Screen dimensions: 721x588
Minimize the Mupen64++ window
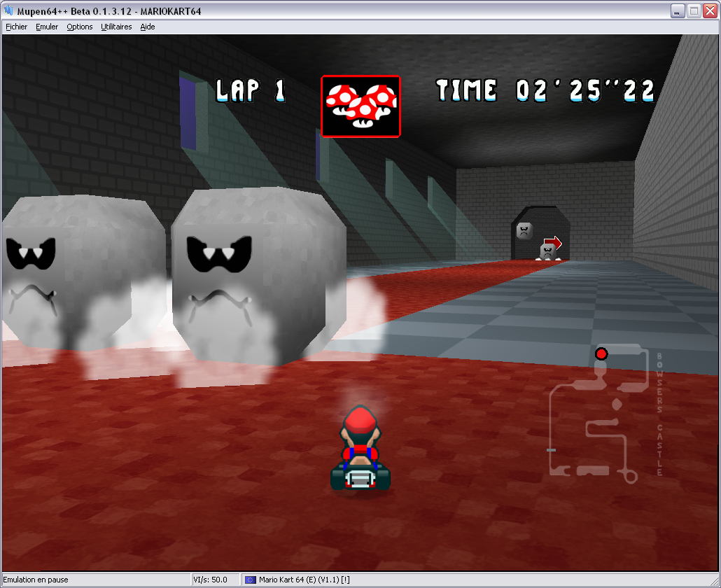pos(677,10)
